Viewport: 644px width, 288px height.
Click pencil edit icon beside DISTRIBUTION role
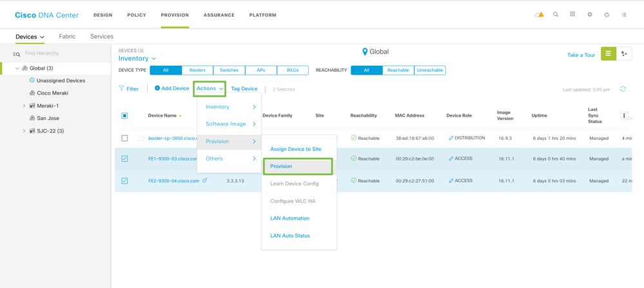451,139
